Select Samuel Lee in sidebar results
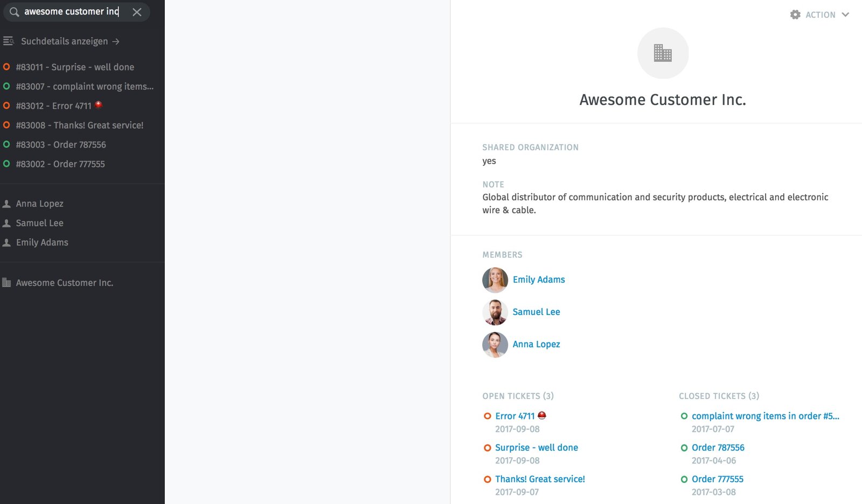 [x=40, y=223]
